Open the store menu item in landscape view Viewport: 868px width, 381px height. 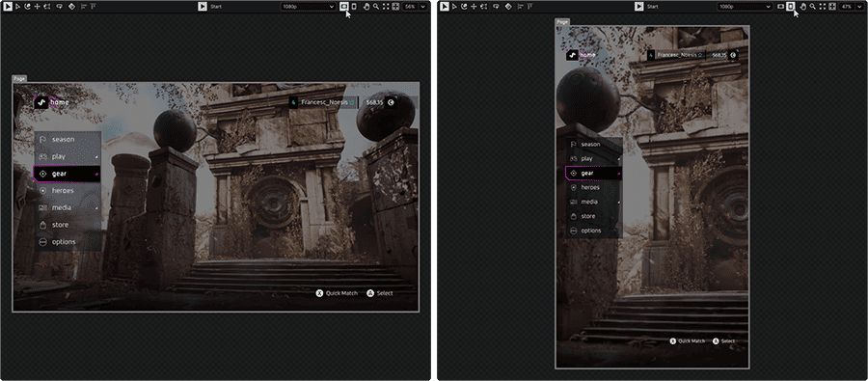pyautogui.click(x=68, y=225)
